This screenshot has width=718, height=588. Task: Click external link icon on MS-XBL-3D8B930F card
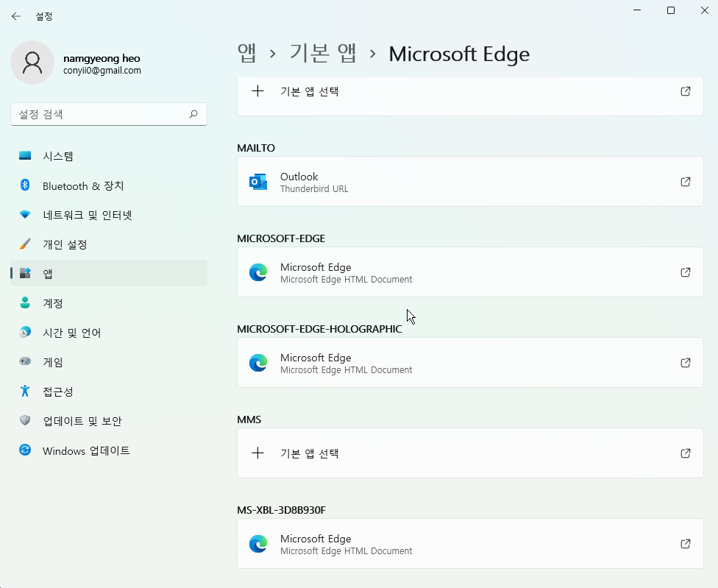[x=686, y=544]
